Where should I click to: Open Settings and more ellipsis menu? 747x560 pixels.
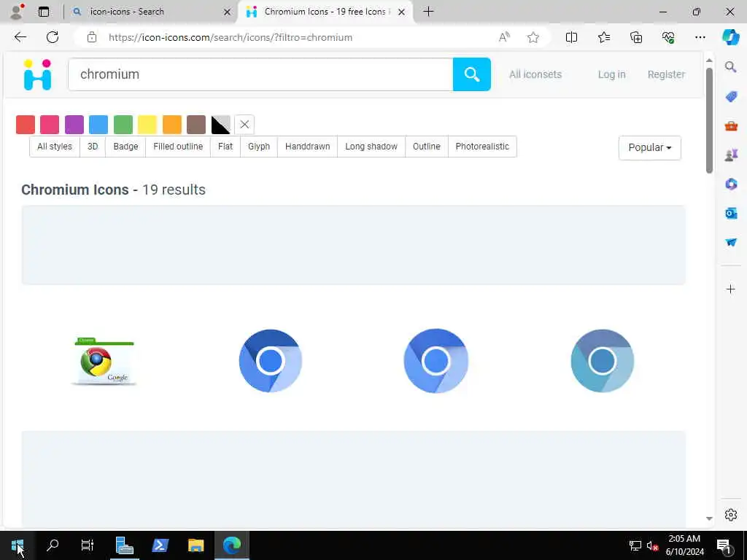coord(700,37)
